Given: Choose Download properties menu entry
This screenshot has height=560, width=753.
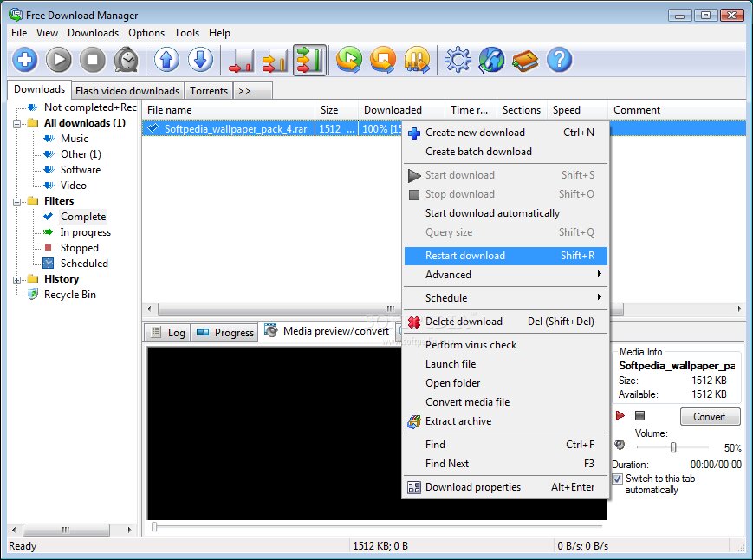Looking at the screenshot, I should click(506, 487).
